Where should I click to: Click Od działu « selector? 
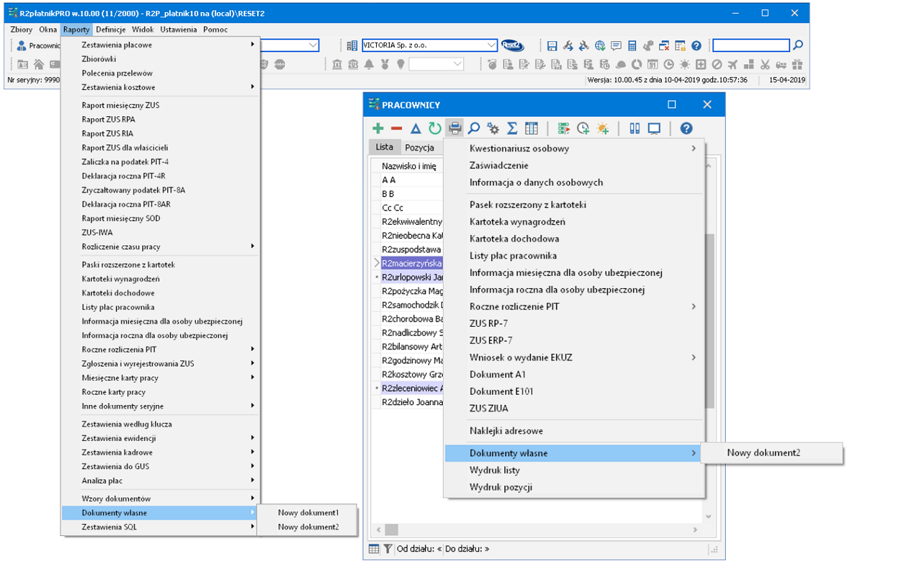tap(419, 549)
